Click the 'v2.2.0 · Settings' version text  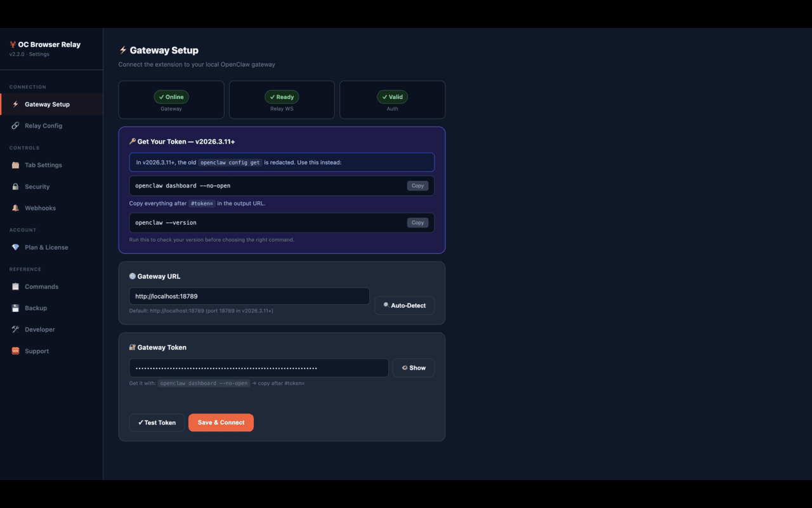(x=29, y=55)
